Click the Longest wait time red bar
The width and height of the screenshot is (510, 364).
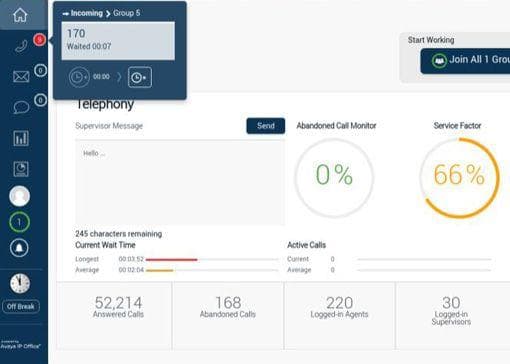coord(172,259)
